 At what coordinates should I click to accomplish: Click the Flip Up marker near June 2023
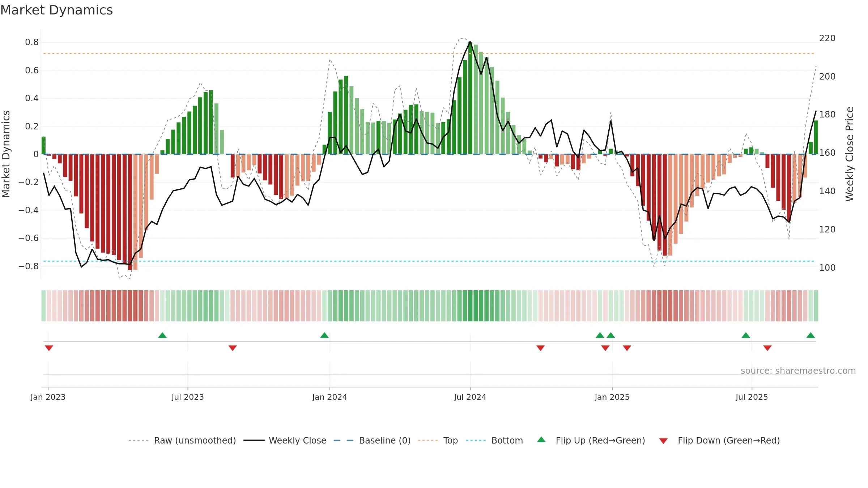point(162,335)
